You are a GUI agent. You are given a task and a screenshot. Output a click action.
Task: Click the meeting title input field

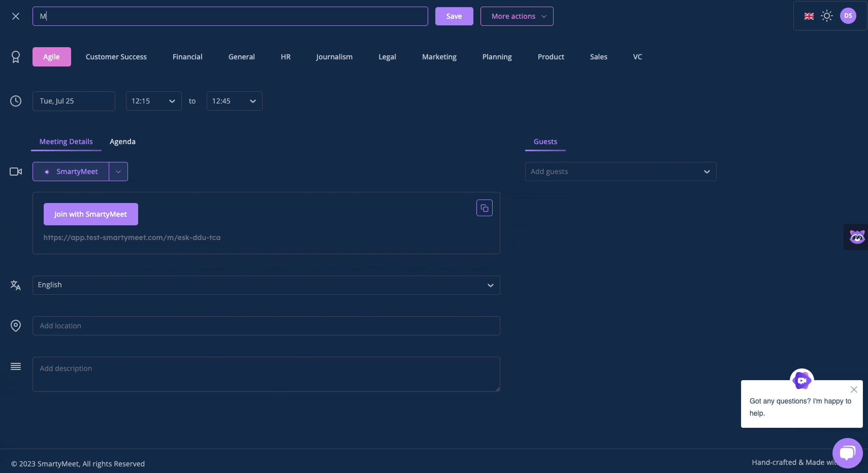(x=230, y=16)
